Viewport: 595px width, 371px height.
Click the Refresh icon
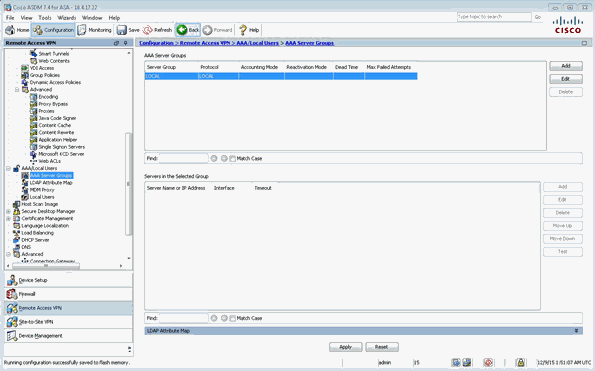[147, 30]
